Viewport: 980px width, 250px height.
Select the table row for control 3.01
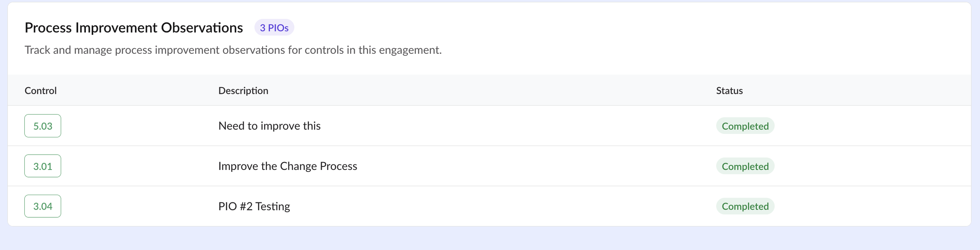click(489, 166)
